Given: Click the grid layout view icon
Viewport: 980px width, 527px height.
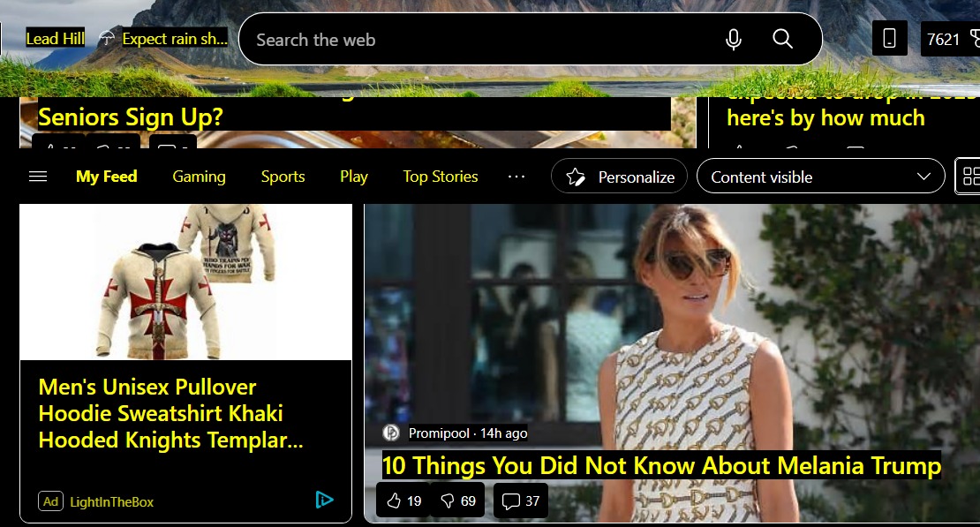Looking at the screenshot, I should point(970,177).
